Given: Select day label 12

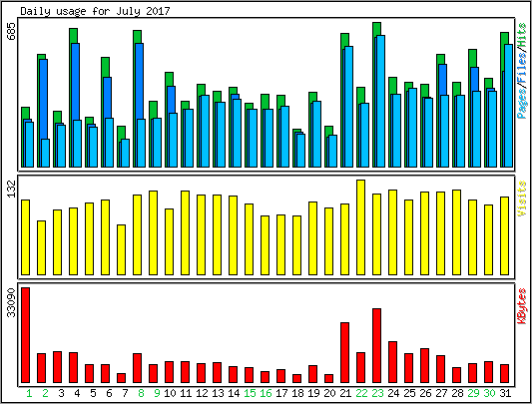Looking at the screenshot, I should coord(202,393).
